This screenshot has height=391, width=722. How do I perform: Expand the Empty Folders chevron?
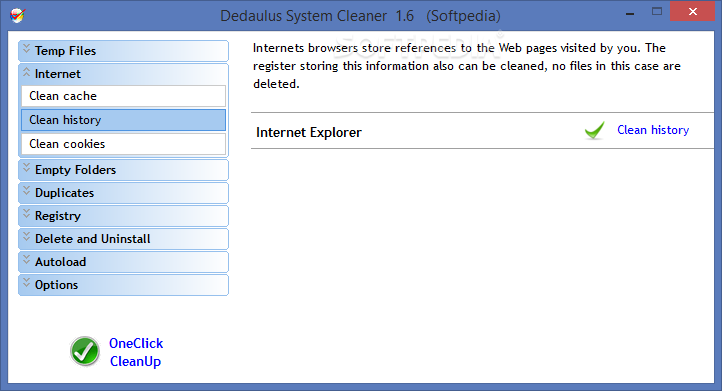coord(26,168)
